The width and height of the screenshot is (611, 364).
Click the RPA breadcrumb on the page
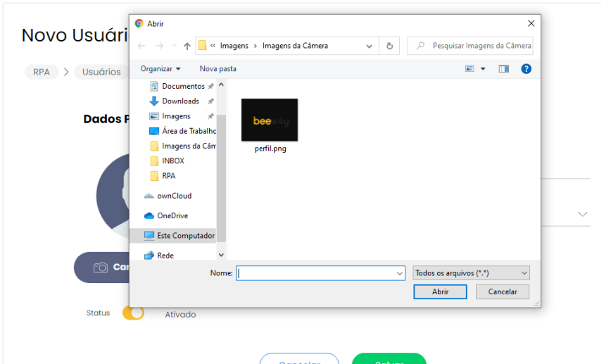click(x=42, y=72)
